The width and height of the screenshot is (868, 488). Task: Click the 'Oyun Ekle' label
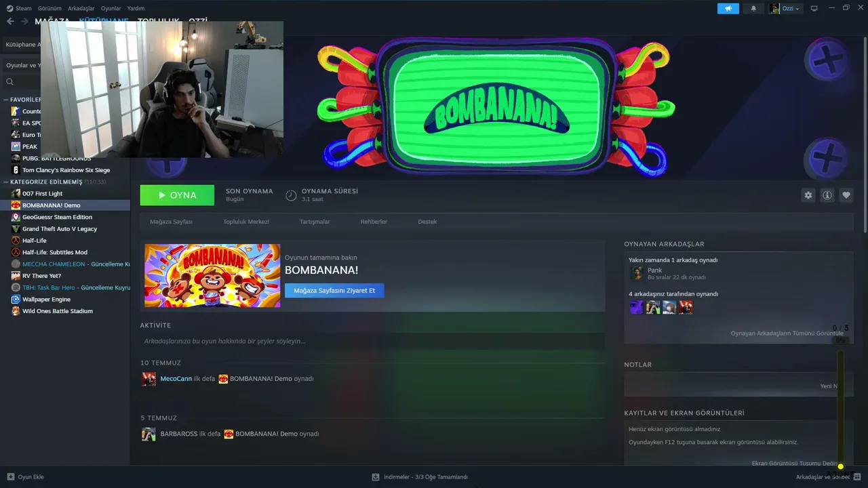[31, 477]
